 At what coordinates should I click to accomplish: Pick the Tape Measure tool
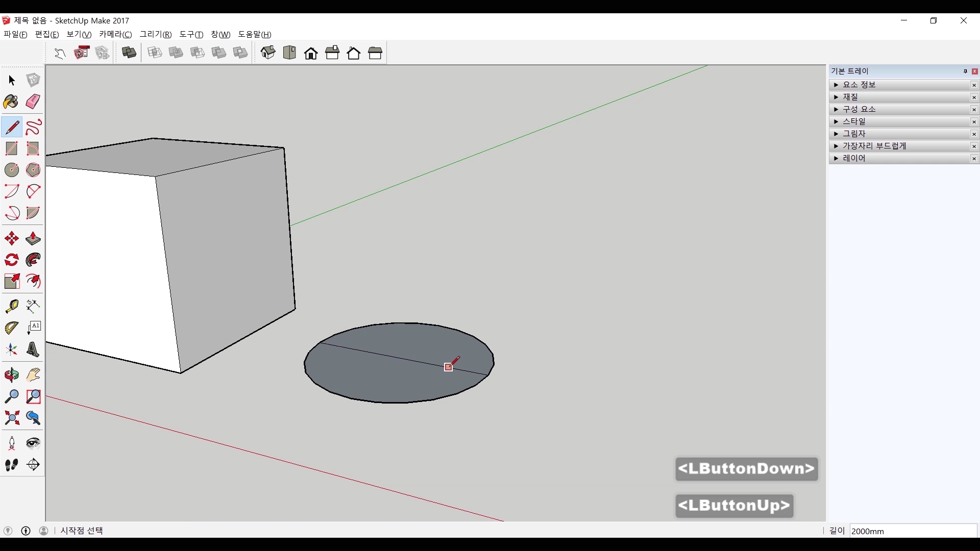pos(11,306)
